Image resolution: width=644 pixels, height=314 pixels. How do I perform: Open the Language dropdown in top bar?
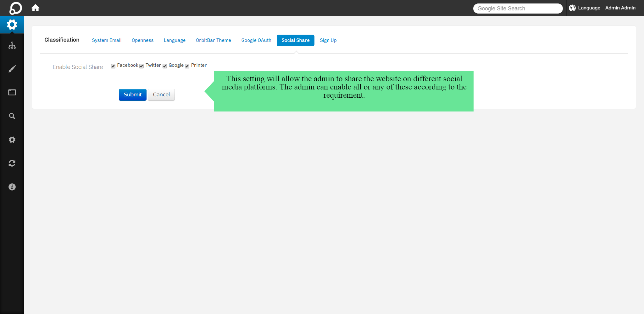[x=585, y=8]
